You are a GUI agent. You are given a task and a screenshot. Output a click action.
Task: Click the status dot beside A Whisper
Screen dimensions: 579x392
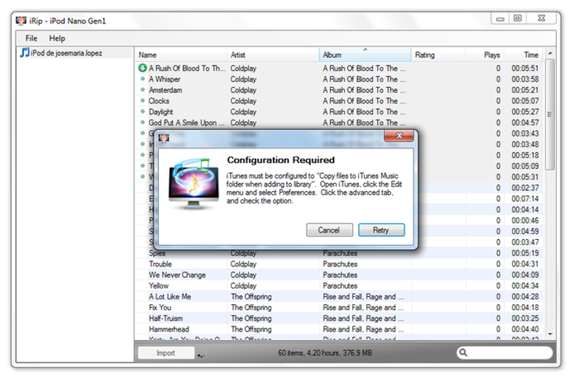click(142, 79)
